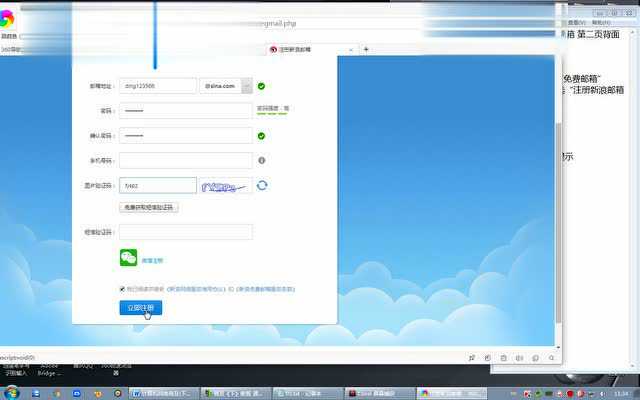Click the phone number info icon
The image size is (640, 400).
click(261, 160)
